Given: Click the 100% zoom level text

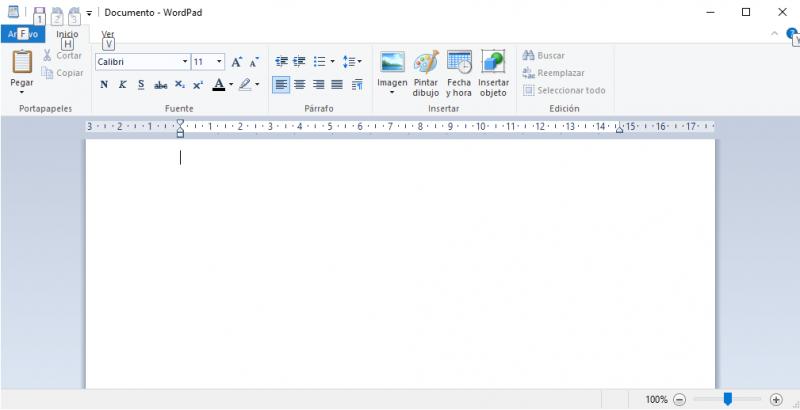Looking at the screenshot, I should coord(656,400).
